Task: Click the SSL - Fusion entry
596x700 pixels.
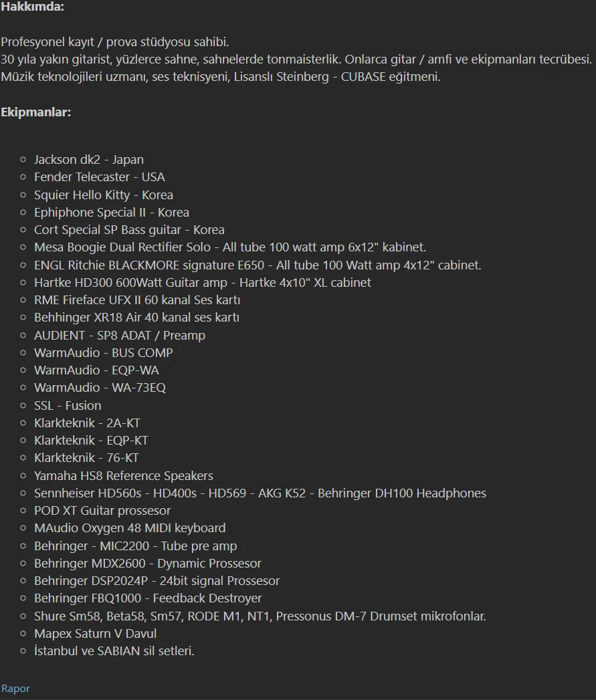Action: pos(68,406)
